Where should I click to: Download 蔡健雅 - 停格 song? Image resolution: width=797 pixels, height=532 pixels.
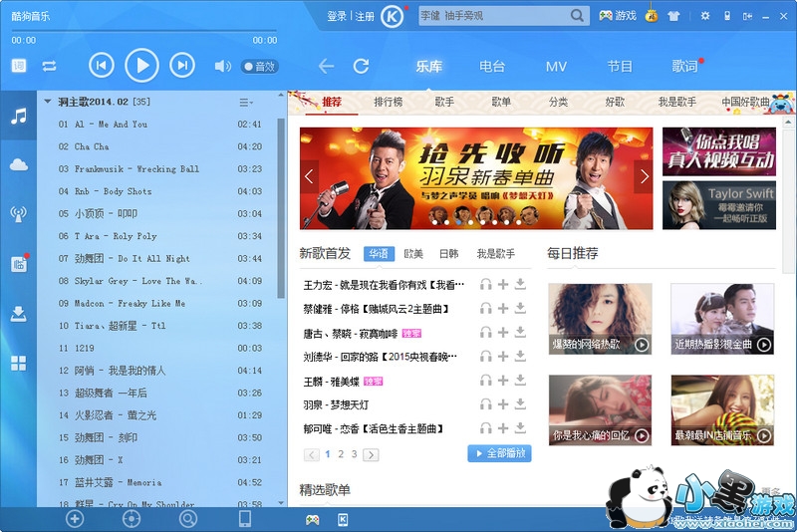click(520, 309)
